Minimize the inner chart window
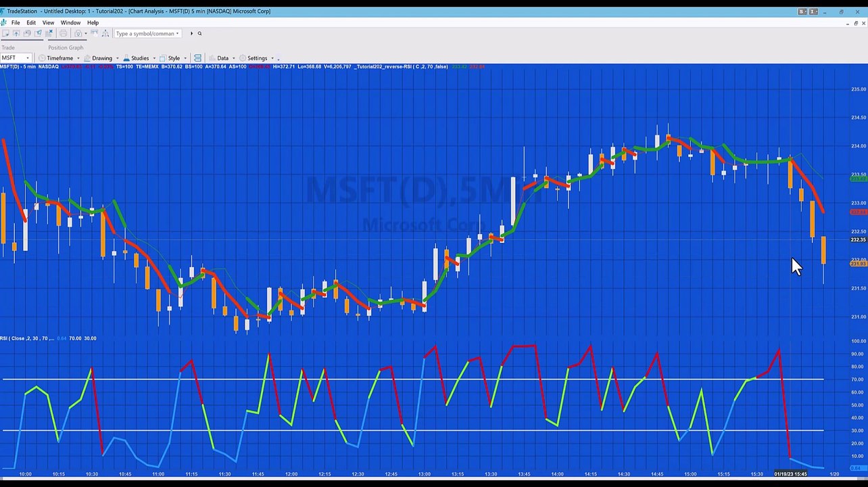868x487 pixels. coord(848,24)
